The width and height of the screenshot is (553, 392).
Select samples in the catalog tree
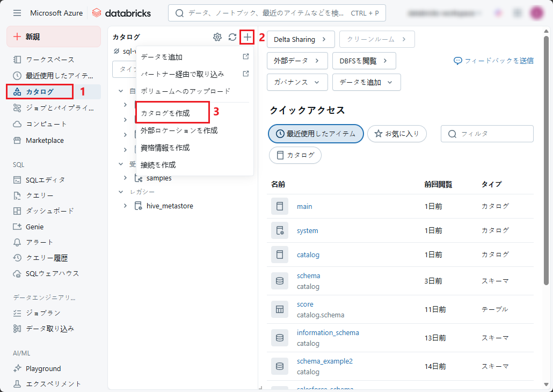tap(159, 178)
